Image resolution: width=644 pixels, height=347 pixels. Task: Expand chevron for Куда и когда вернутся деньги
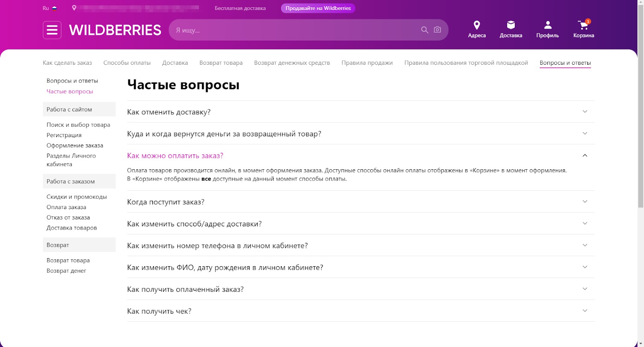[585, 133]
